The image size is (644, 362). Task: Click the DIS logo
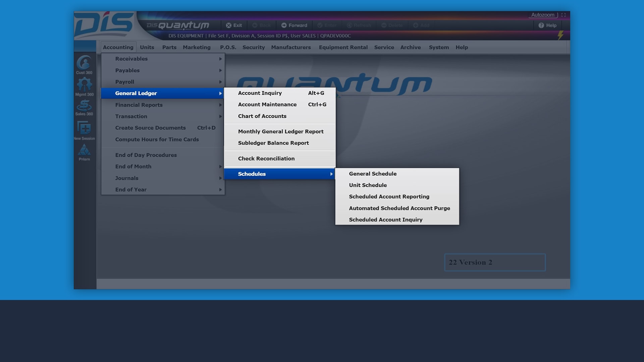click(104, 25)
